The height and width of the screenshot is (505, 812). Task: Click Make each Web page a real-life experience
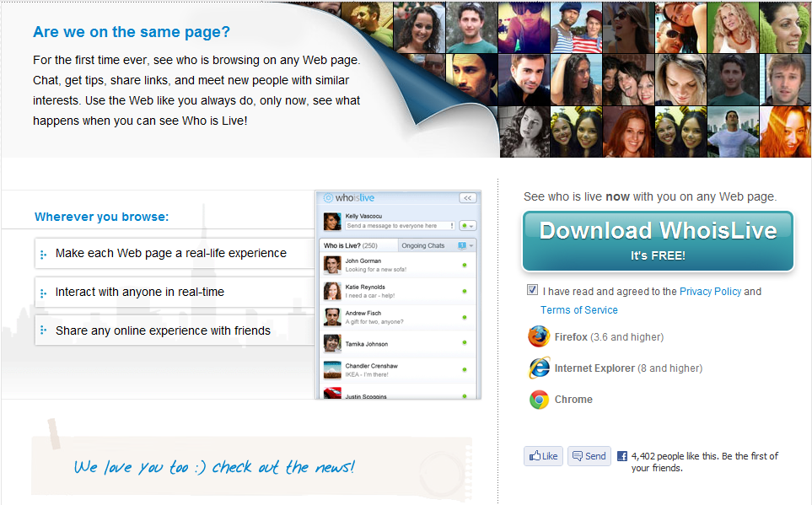[175, 253]
